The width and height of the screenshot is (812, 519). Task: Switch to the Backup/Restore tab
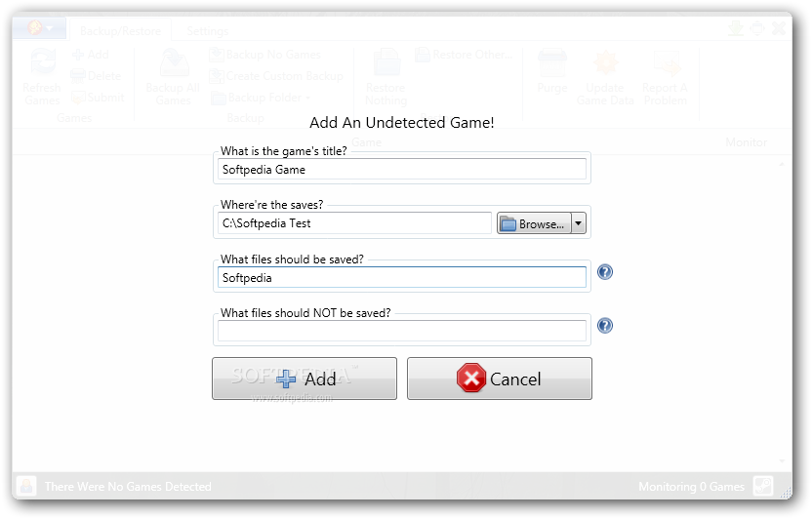point(120,31)
